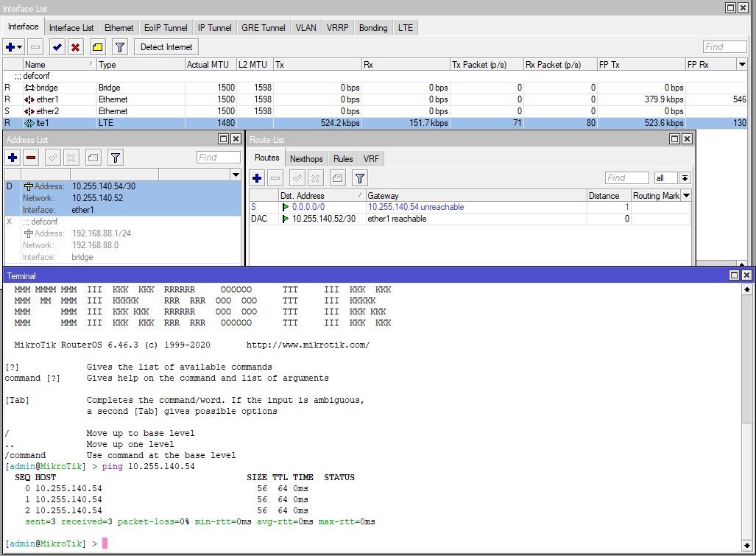Sort interfaces by the Actual MTU column header

(211, 64)
